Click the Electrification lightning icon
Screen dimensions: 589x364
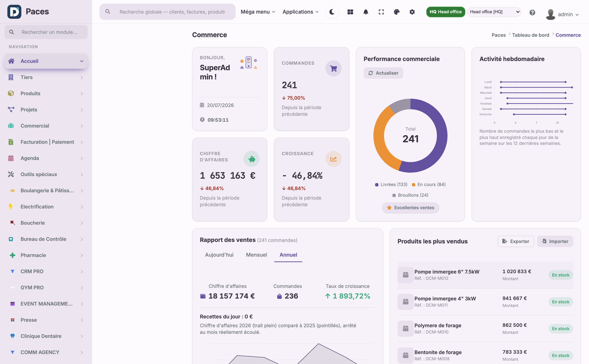[x=11, y=206]
